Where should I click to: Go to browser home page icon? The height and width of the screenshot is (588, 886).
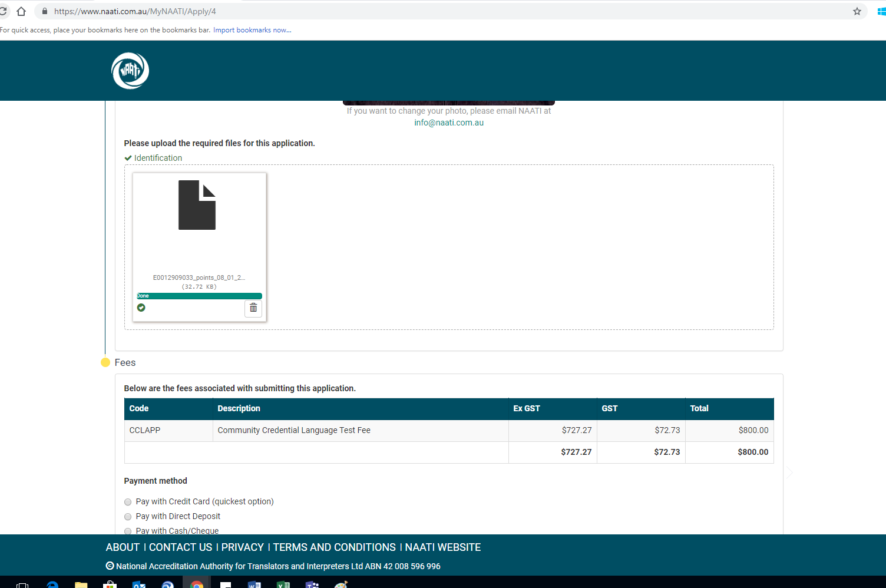click(x=21, y=11)
